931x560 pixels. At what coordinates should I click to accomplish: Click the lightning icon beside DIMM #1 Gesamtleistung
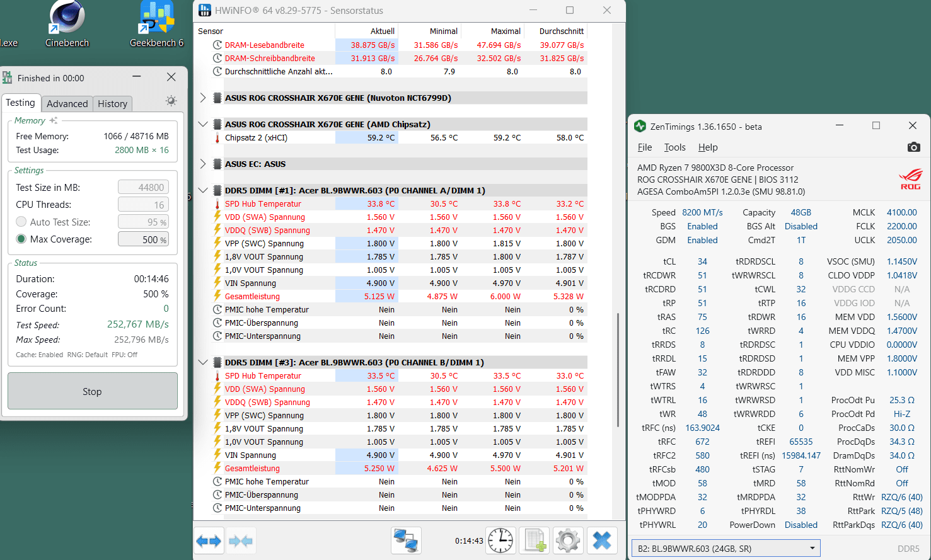(x=217, y=296)
